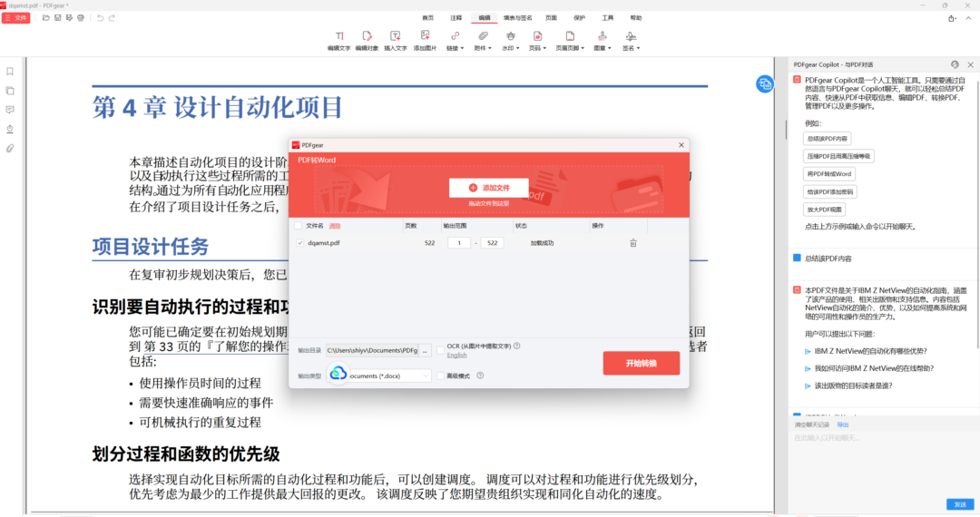Open the 水印 dropdown
The width and height of the screenshot is (980, 517).
pyautogui.click(x=511, y=41)
